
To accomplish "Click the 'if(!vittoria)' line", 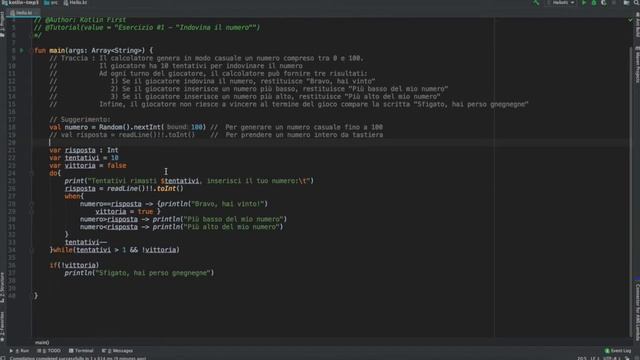I will tap(74, 265).
